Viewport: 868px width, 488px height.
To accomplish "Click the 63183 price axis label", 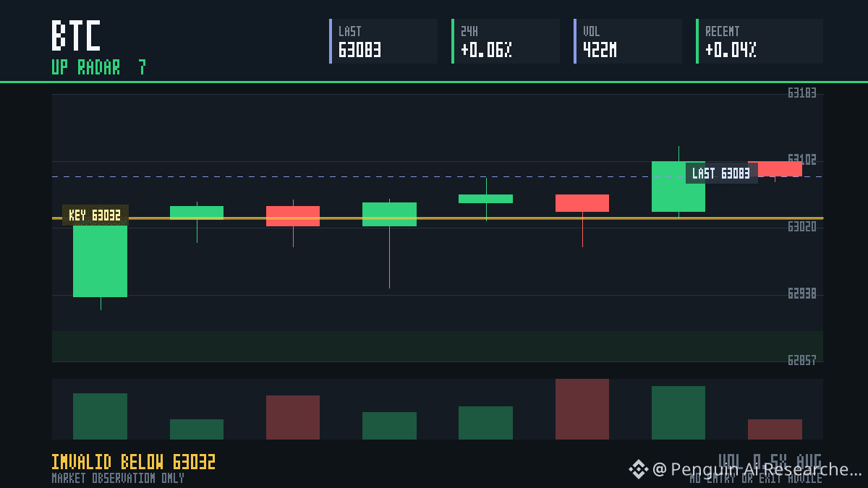I will [x=802, y=93].
